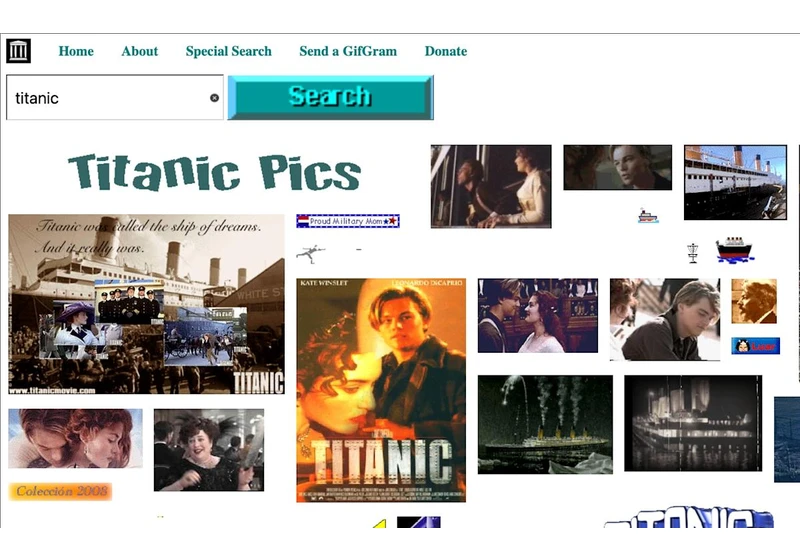800x560 pixels.
Task: Select the Proud Military Mom banner
Action: 348,221
